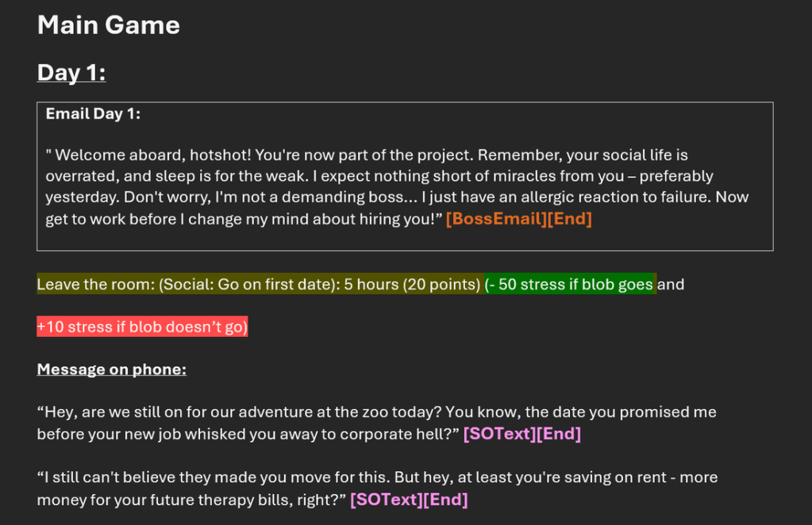Click "5 hours (20 points)" in the yellow line
This screenshot has height=525, width=812.
pos(412,284)
